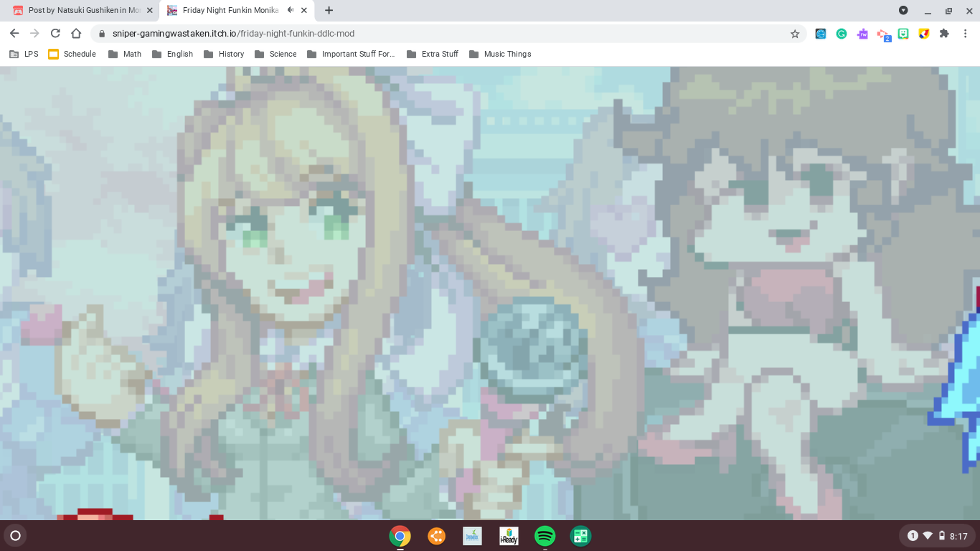The width and height of the screenshot is (980, 551).
Task: Open the extension with the blue 2 badge
Action: pos(883,34)
